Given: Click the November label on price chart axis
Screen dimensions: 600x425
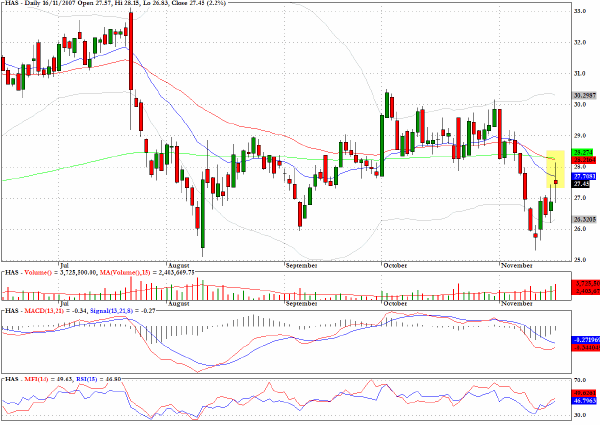Looking at the screenshot, I should click(x=517, y=265).
